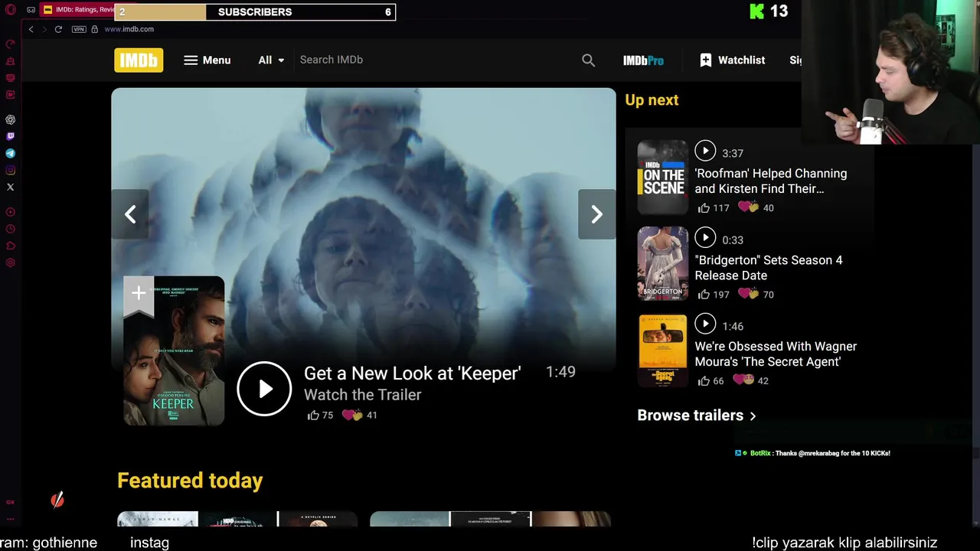
Task: Open GX Cleaner icon in sidebar
Action: [x=11, y=60]
